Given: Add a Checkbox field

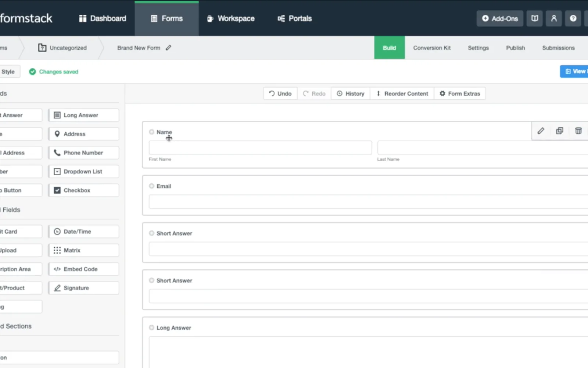Looking at the screenshot, I should [83, 190].
